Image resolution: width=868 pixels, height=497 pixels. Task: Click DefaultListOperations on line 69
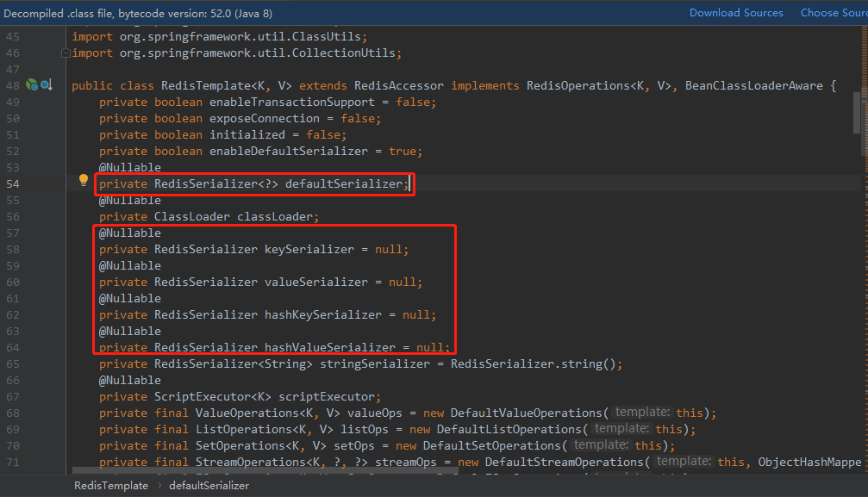[509, 429]
